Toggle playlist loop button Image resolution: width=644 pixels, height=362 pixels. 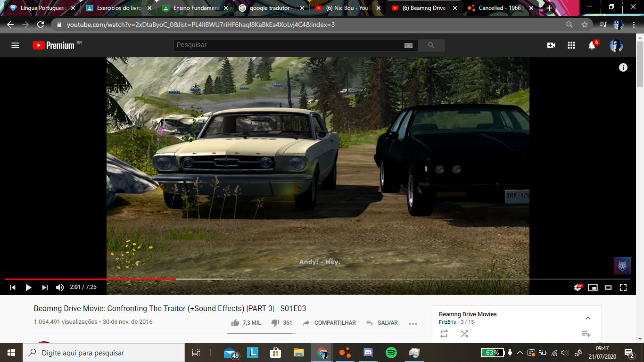click(x=444, y=334)
